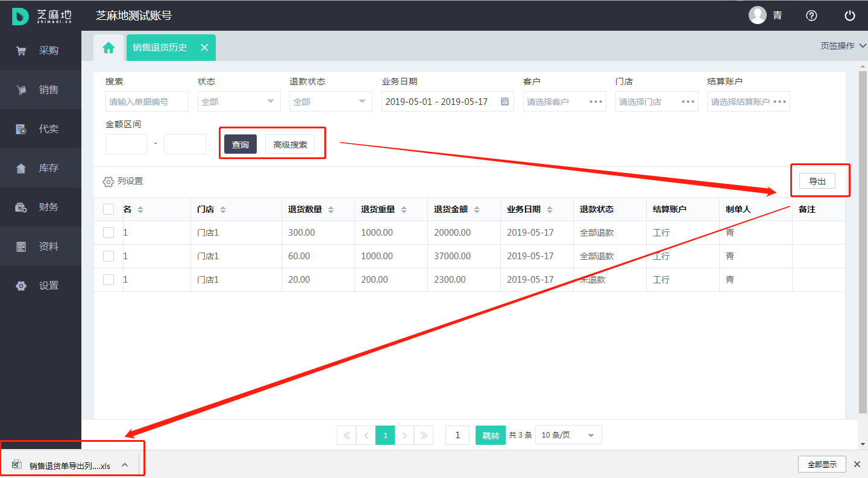Click 全部显示 in the download bar
This screenshot has width=868, height=478.
822,464
